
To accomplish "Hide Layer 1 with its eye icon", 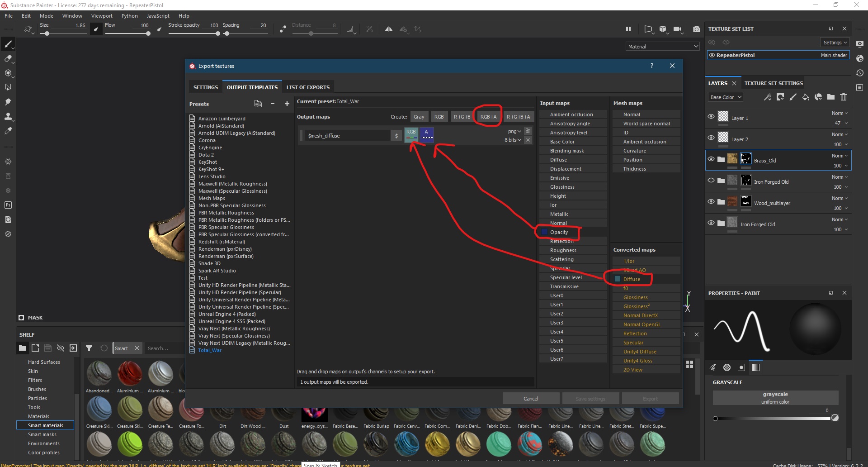I will [x=711, y=116].
